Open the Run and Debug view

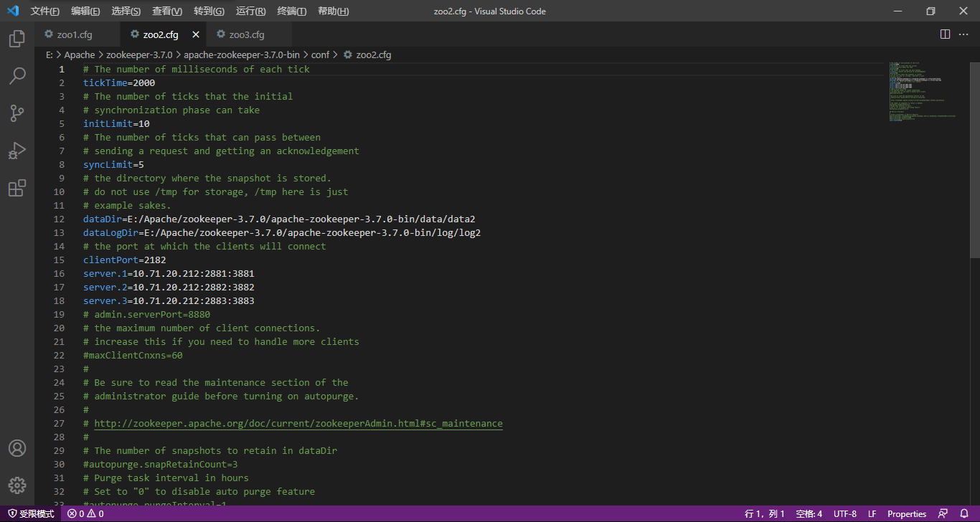pyautogui.click(x=17, y=151)
